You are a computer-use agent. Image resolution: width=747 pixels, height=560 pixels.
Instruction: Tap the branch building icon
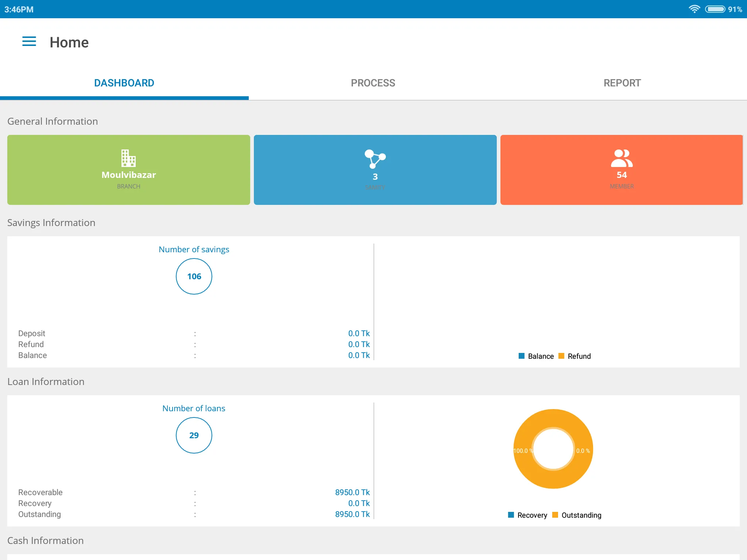128,158
